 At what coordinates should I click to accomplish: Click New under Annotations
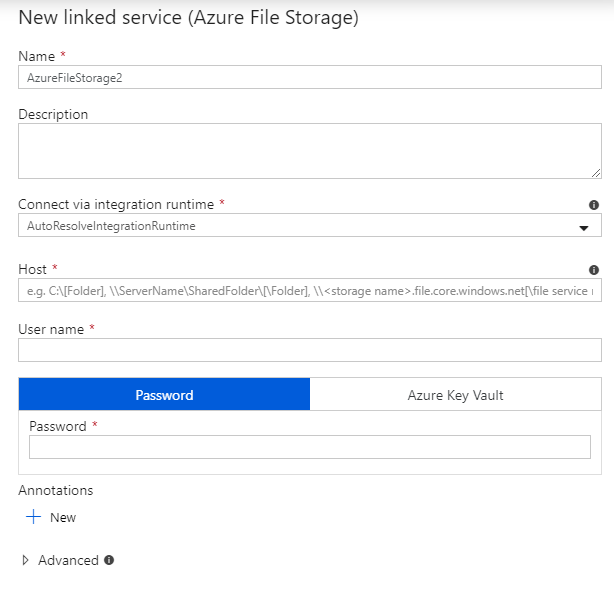click(x=63, y=517)
